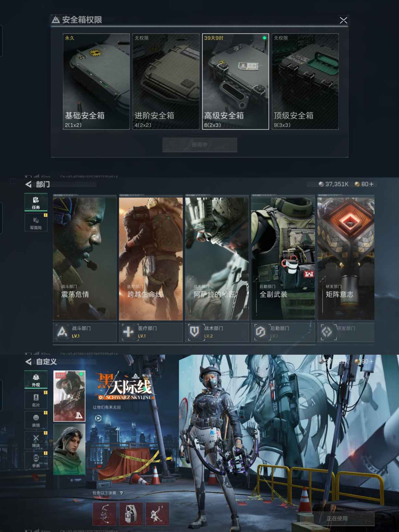Go back using the arrow beside 自定义
Viewport: 399px width, 532px height.
(x=29, y=361)
